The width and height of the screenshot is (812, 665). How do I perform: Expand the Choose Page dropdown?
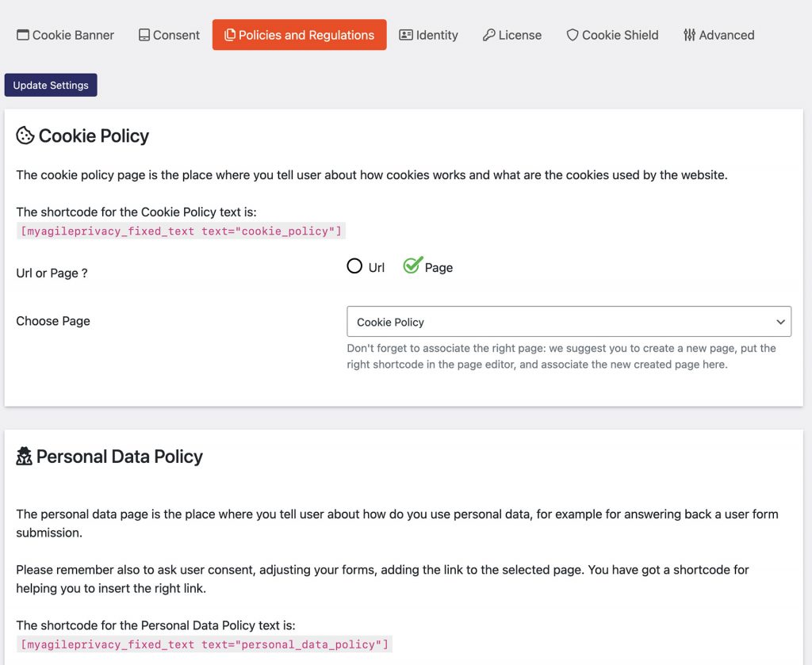coord(569,321)
